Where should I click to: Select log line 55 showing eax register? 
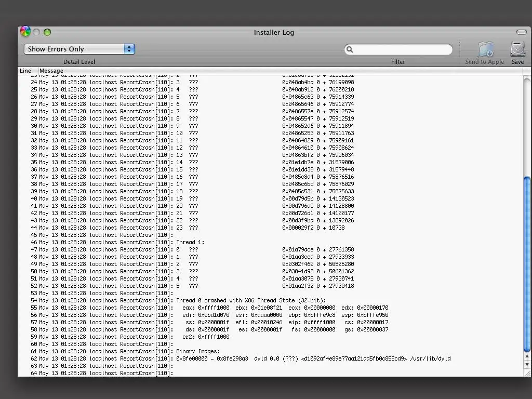pos(270,308)
